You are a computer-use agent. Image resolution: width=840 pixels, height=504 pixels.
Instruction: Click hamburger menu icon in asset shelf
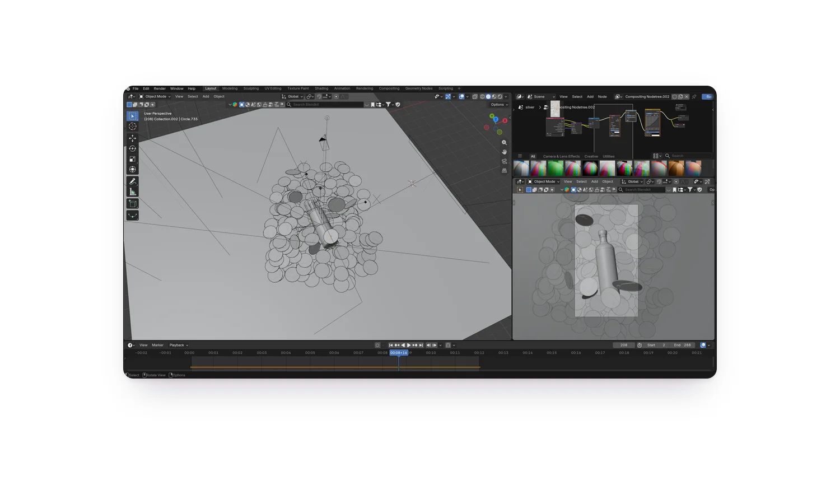520,156
